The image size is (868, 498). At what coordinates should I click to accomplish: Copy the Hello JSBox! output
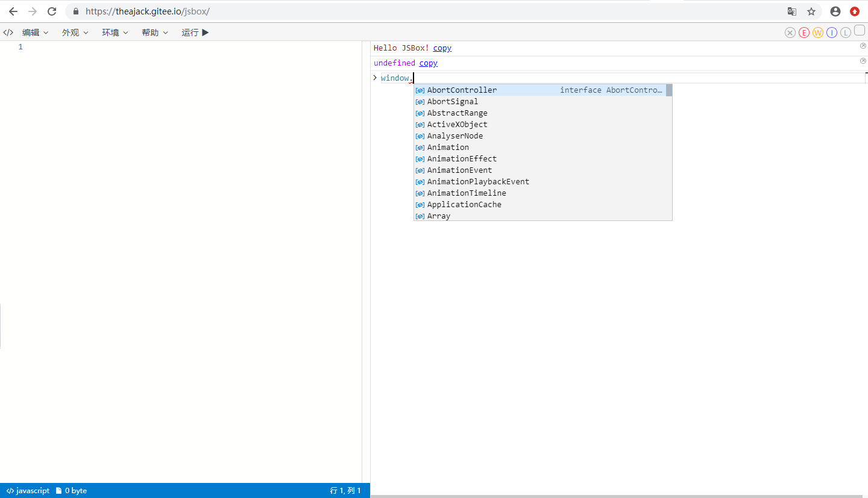tap(442, 48)
